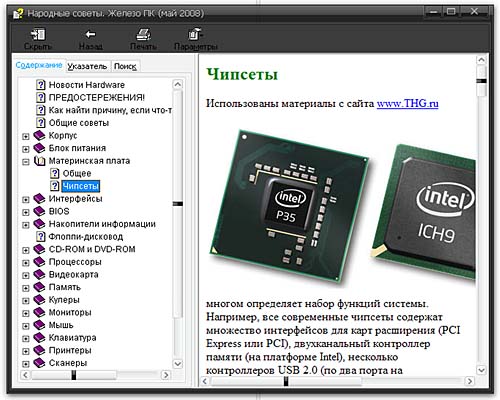Select Клавиатура in the tree
500x400 pixels.
pyautogui.click(x=73, y=338)
